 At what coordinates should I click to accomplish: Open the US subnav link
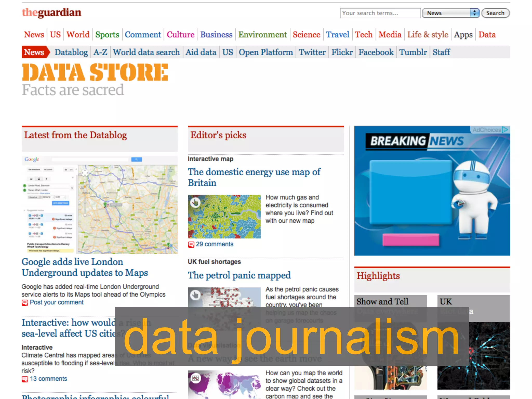pos(228,52)
